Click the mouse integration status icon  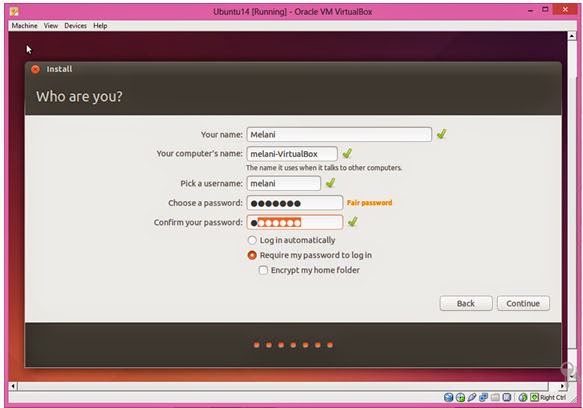pos(523,398)
